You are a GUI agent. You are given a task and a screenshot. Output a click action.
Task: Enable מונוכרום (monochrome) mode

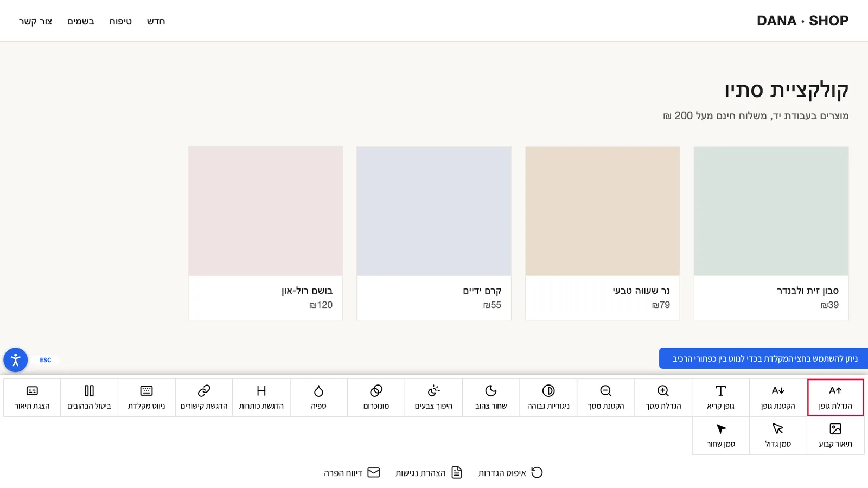pos(376,397)
